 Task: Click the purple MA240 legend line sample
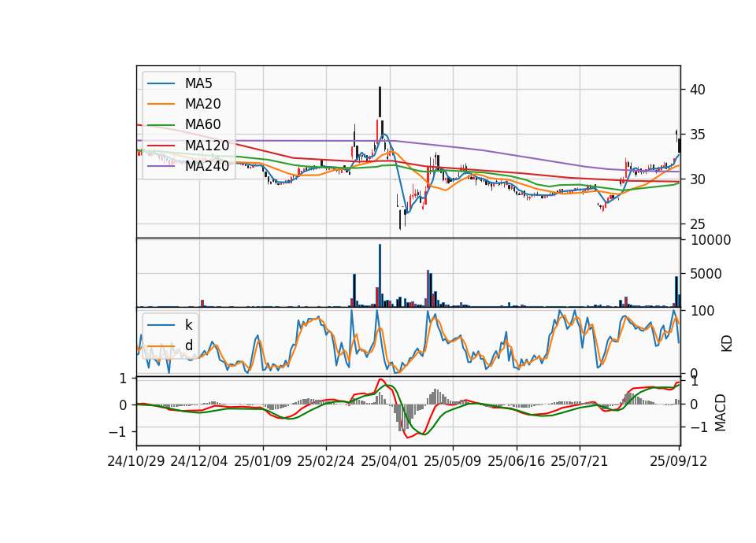pyautogui.click(x=161, y=166)
